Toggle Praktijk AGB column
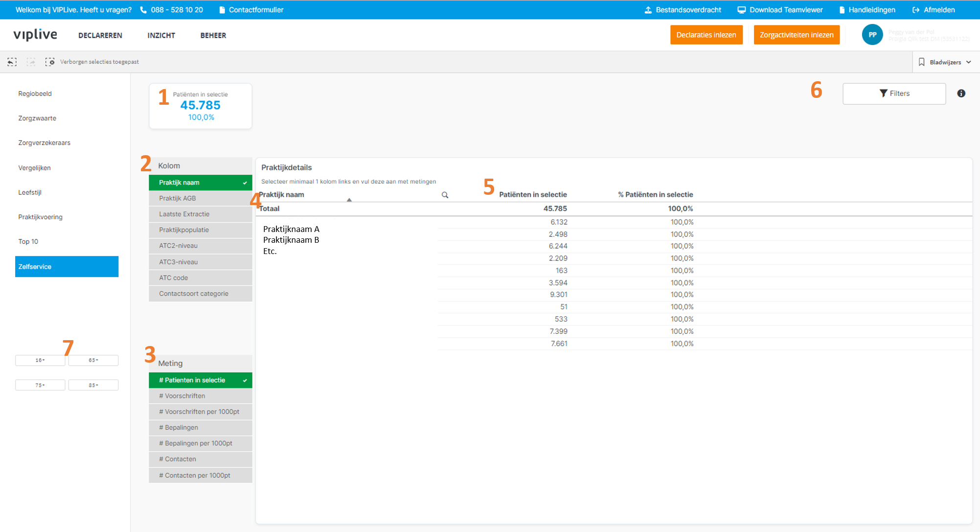The width and height of the screenshot is (980, 532). pyautogui.click(x=201, y=198)
